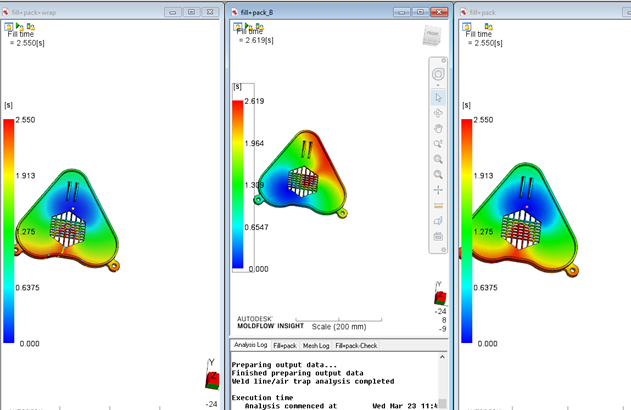The image size is (631, 410).
Task: Click the '1.964' legend value
Action: pyautogui.click(x=254, y=143)
